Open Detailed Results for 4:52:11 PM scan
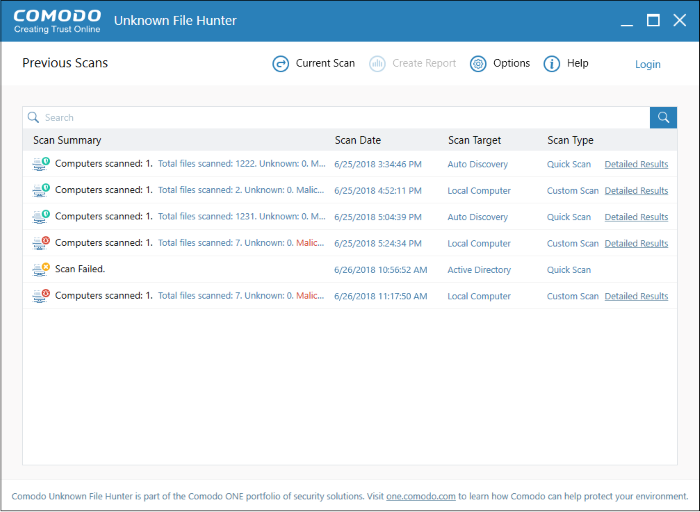The width and height of the screenshot is (700, 512). tap(636, 191)
